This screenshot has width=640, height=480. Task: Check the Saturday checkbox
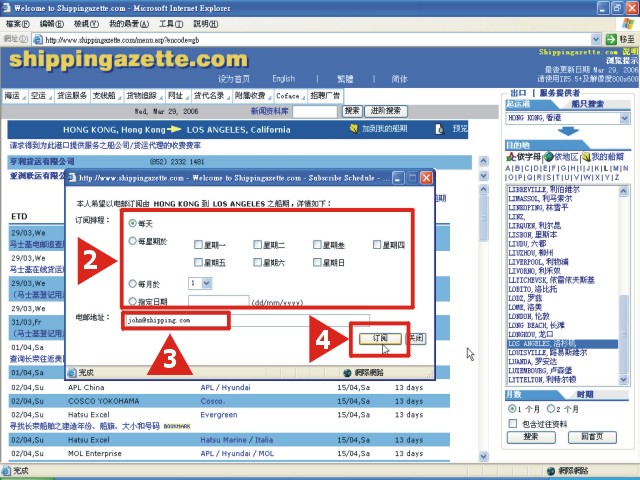coord(258,262)
